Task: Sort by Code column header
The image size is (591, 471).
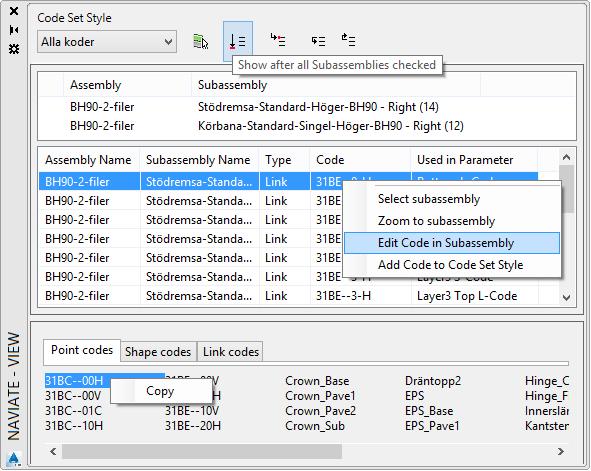Action: click(x=360, y=160)
